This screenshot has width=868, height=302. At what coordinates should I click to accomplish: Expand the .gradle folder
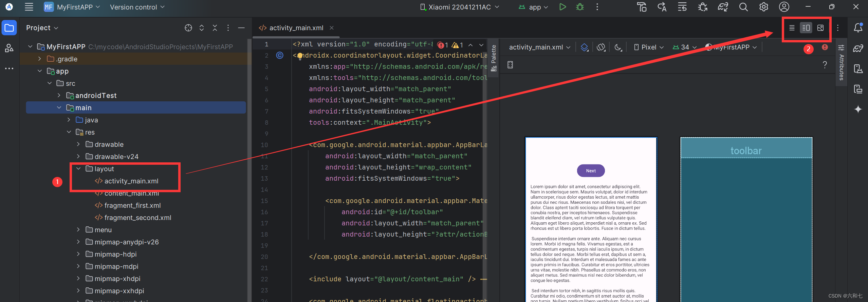pyautogui.click(x=40, y=59)
